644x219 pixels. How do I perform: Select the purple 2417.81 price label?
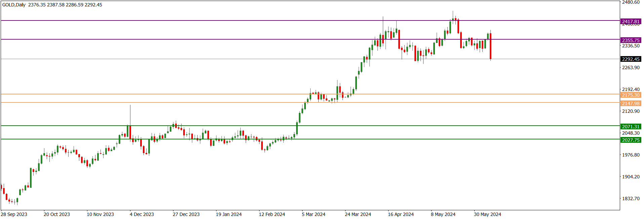(x=631, y=21)
